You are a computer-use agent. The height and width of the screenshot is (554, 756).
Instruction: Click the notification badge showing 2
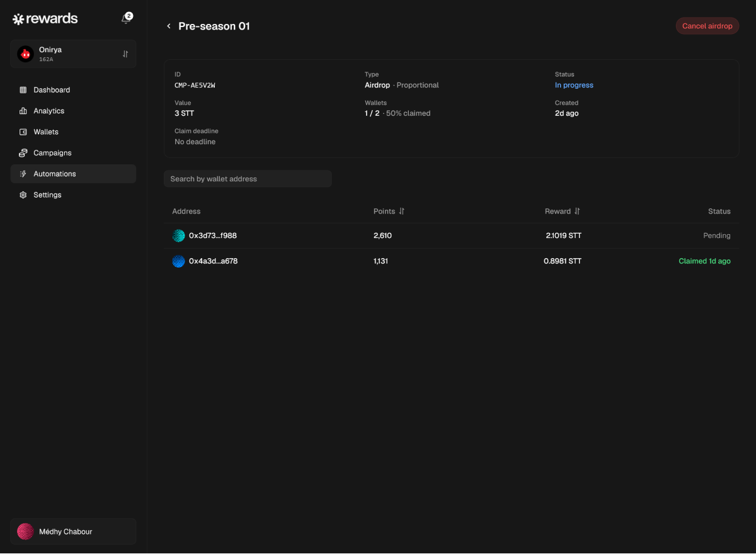[x=129, y=16]
